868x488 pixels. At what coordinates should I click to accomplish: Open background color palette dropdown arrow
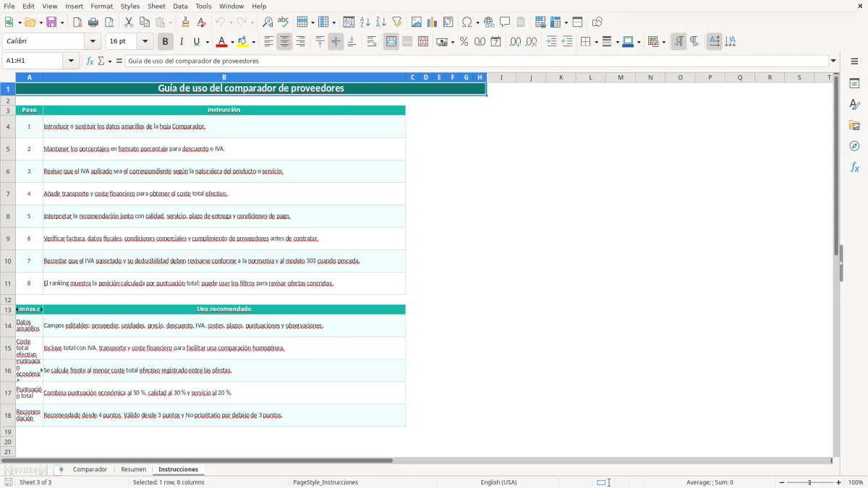tap(253, 42)
